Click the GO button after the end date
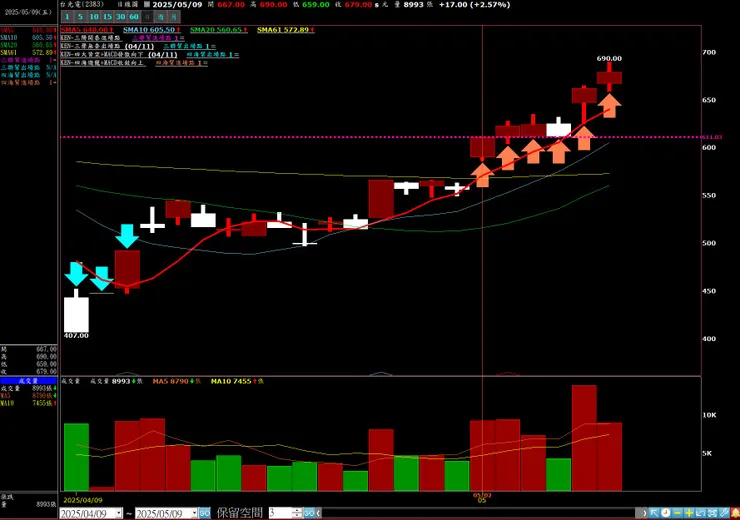740x520 pixels. (204, 513)
